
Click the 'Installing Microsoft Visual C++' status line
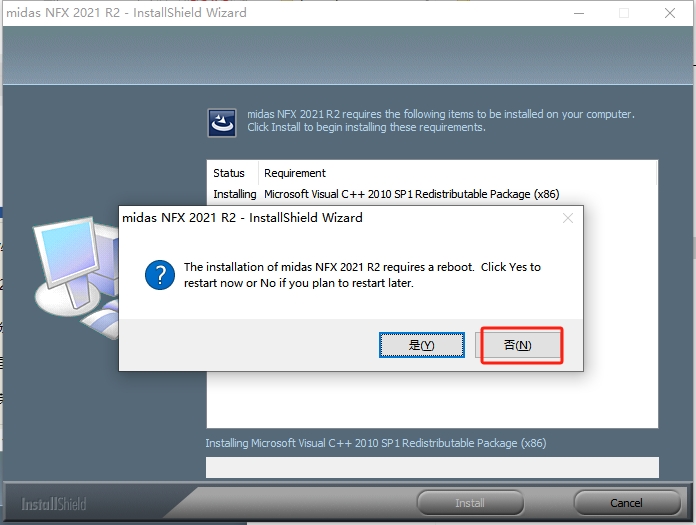(x=376, y=443)
